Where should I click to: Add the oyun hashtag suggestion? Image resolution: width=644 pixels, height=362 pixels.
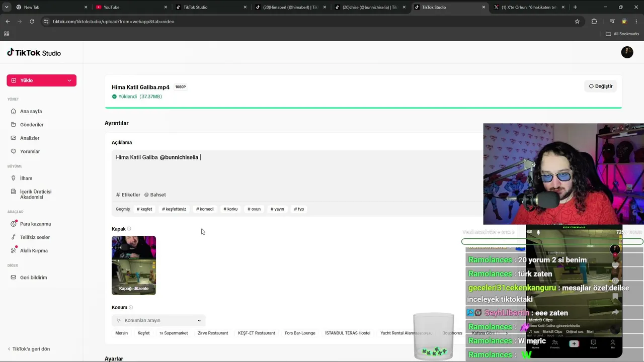tap(254, 209)
